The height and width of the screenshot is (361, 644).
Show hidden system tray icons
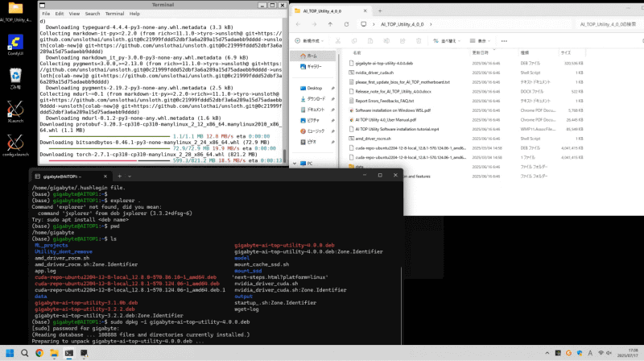pos(547,353)
